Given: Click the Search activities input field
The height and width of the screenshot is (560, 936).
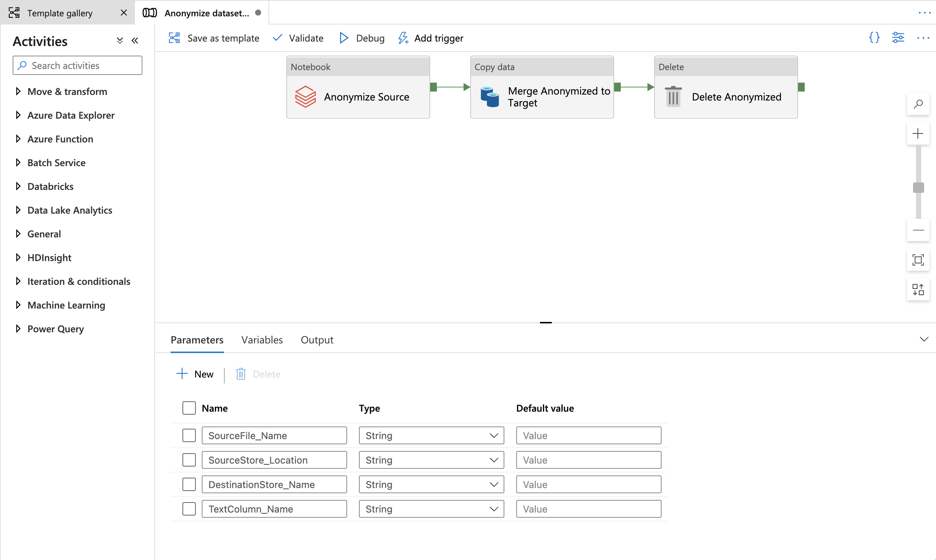Looking at the screenshot, I should 78,65.
